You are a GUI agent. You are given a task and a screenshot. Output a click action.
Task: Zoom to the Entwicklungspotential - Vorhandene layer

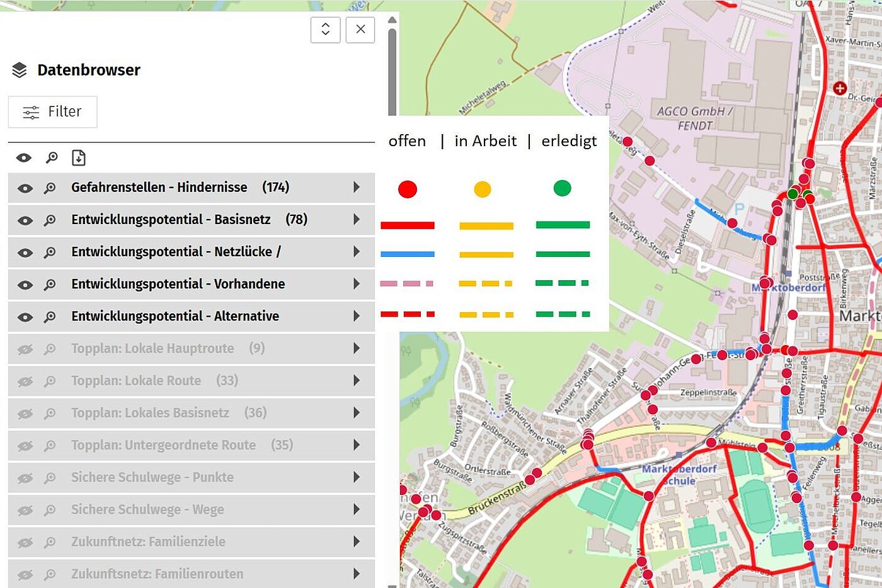[50, 285]
